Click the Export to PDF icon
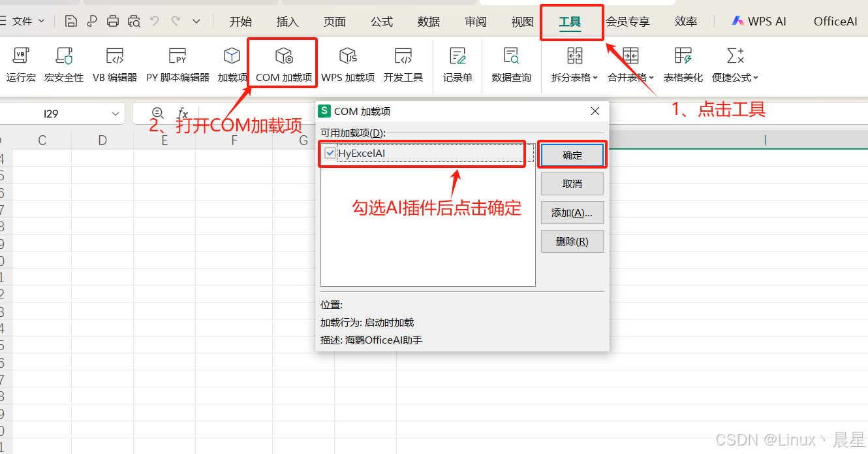The height and width of the screenshot is (454, 868). (x=92, y=21)
